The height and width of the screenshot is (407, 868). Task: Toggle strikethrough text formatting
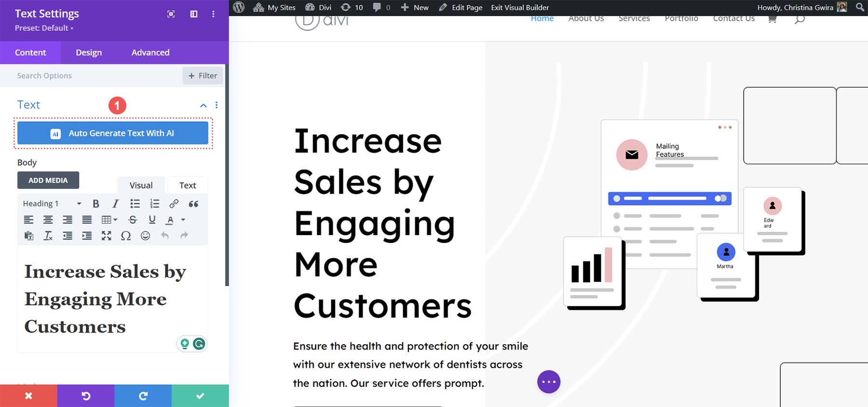tap(133, 220)
